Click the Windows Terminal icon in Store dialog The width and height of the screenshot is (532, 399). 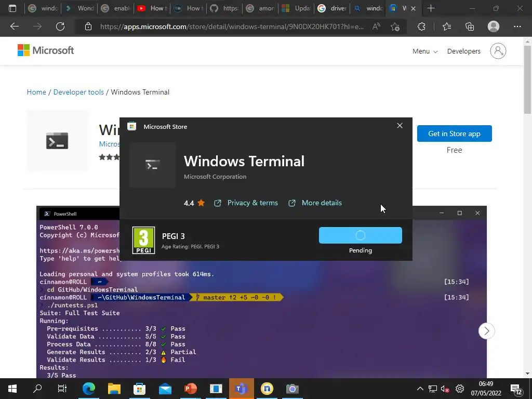coord(153,165)
